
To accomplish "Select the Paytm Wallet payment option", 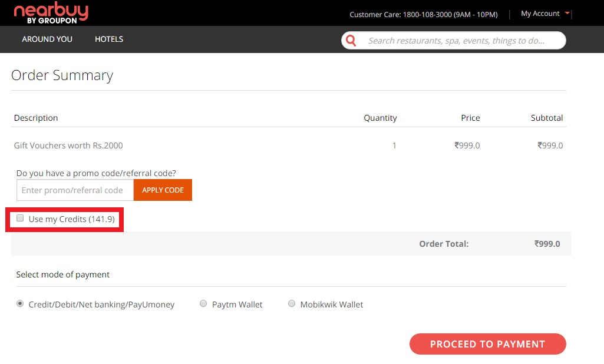I will click(203, 303).
